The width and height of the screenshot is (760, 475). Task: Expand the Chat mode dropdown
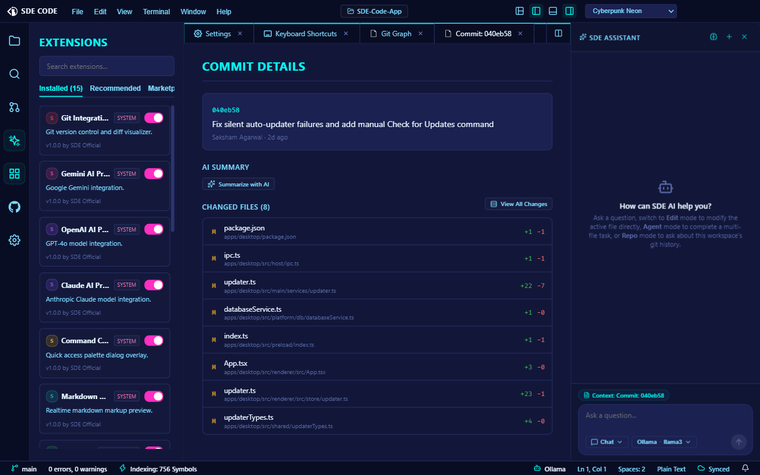606,442
